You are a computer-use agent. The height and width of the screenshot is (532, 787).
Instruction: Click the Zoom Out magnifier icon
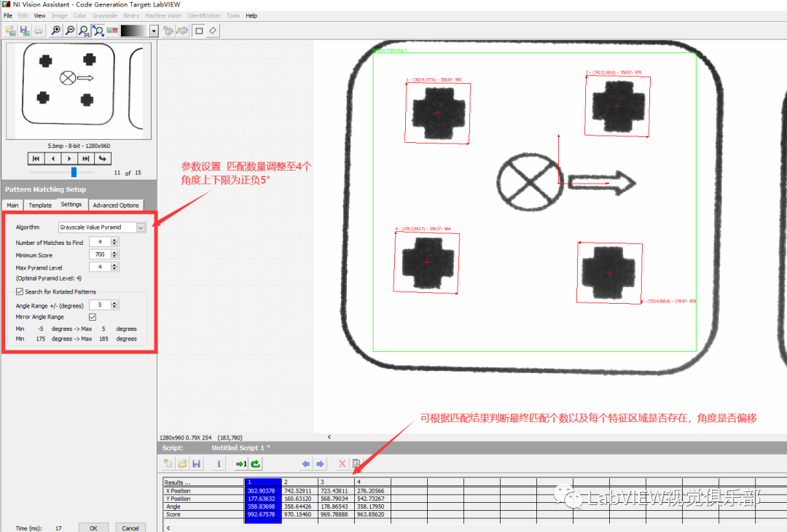pyautogui.click(x=70, y=31)
